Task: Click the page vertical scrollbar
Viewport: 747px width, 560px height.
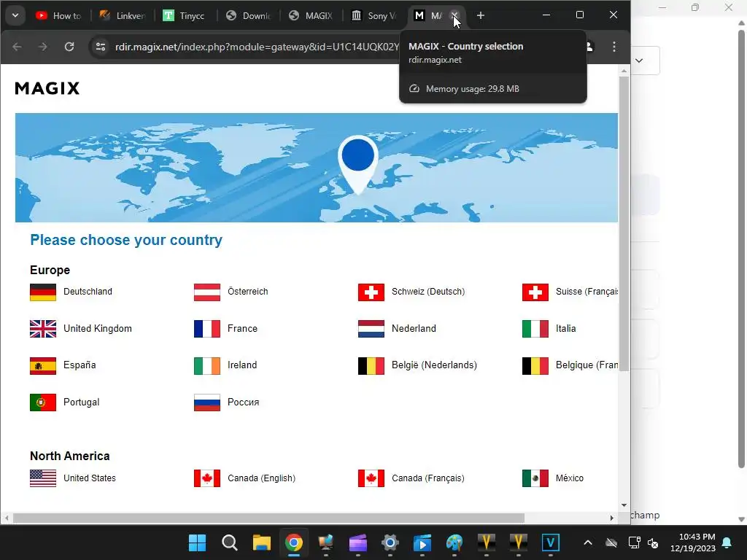Action: click(x=624, y=224)
